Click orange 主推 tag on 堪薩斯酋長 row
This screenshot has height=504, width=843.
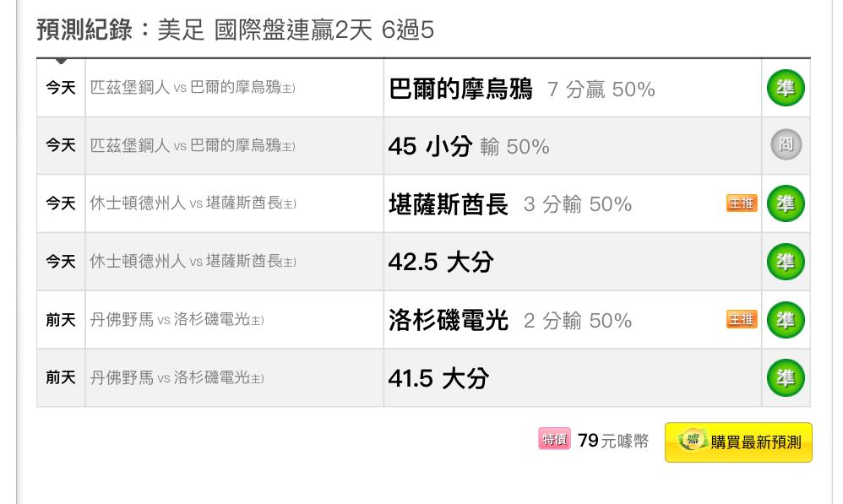click(742, 203)
